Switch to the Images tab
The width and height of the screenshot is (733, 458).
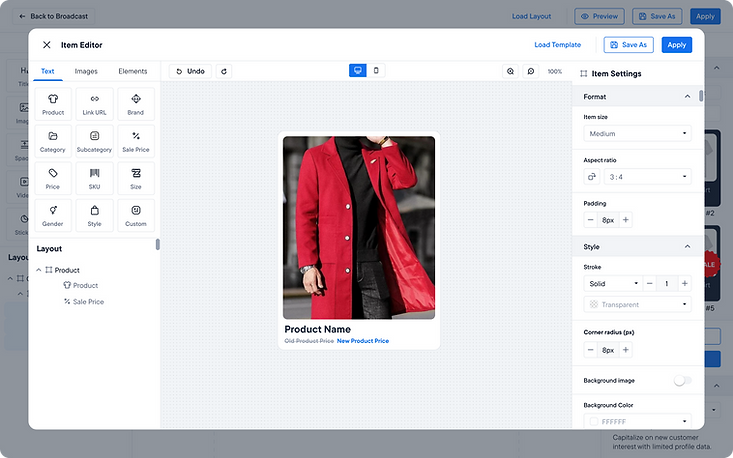(x=86, y=71)
